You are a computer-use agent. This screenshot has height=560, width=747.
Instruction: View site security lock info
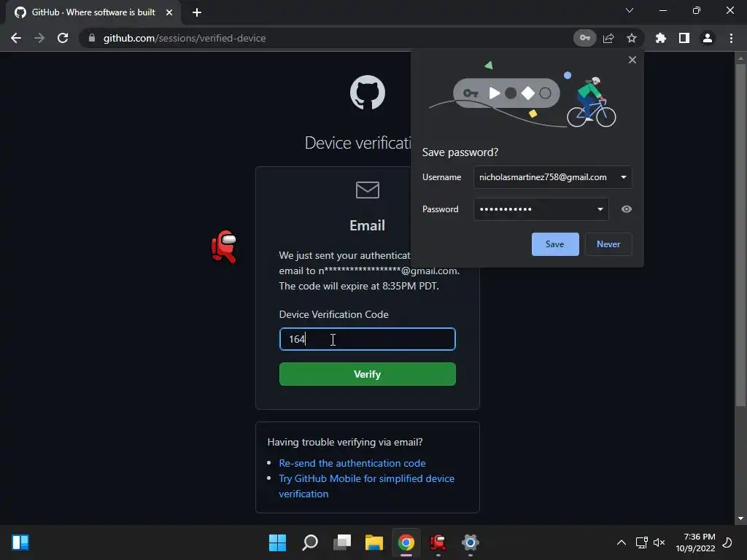(x=91, y=38)
